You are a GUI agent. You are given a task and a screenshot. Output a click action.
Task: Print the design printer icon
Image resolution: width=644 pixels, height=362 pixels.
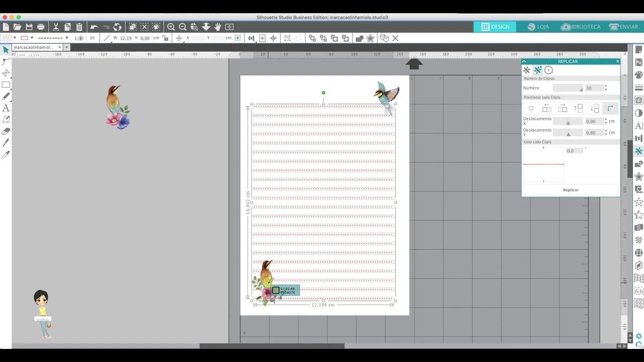[41, 27]
